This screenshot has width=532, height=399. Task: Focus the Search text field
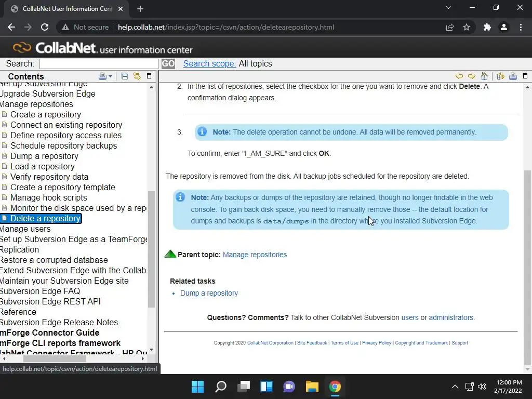click(99, 64)
